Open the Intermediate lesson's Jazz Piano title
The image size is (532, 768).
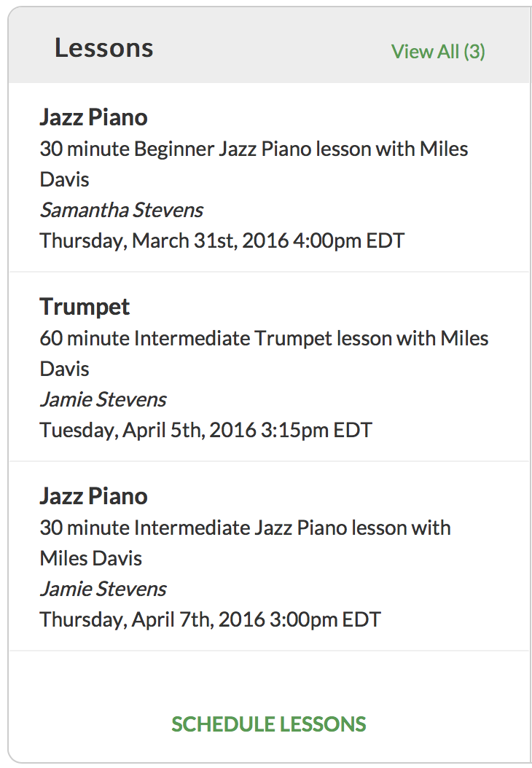[93, 496]
